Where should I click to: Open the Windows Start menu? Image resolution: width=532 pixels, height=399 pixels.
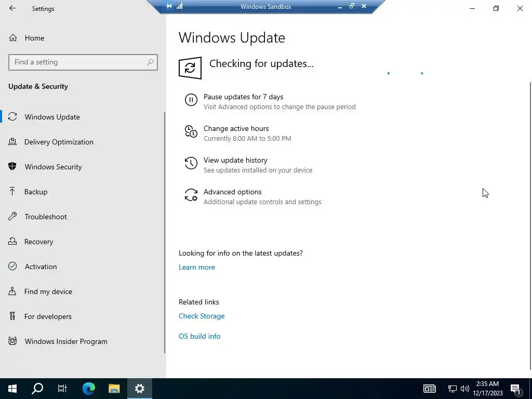(12, 389)
